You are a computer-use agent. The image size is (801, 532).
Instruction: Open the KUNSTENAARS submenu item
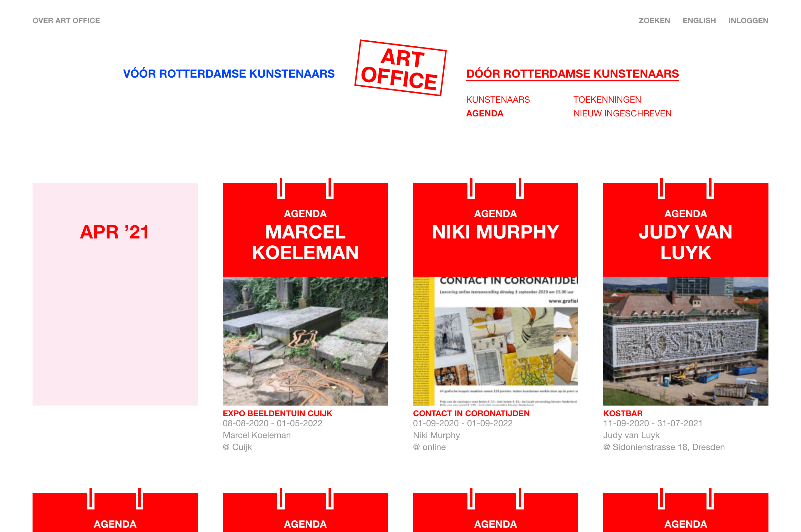tap(498, 100)
